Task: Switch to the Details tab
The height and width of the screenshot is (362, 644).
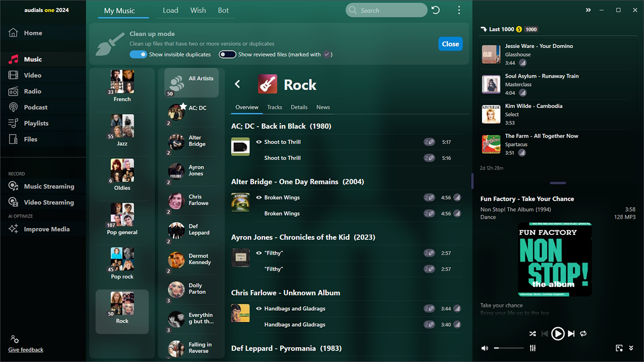Action: click(299, 107)
